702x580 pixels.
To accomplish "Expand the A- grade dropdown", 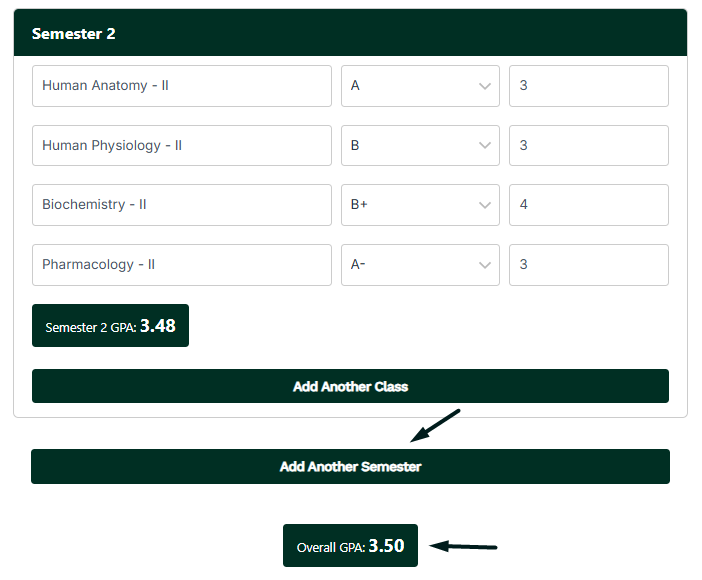I will pos(420,265).
